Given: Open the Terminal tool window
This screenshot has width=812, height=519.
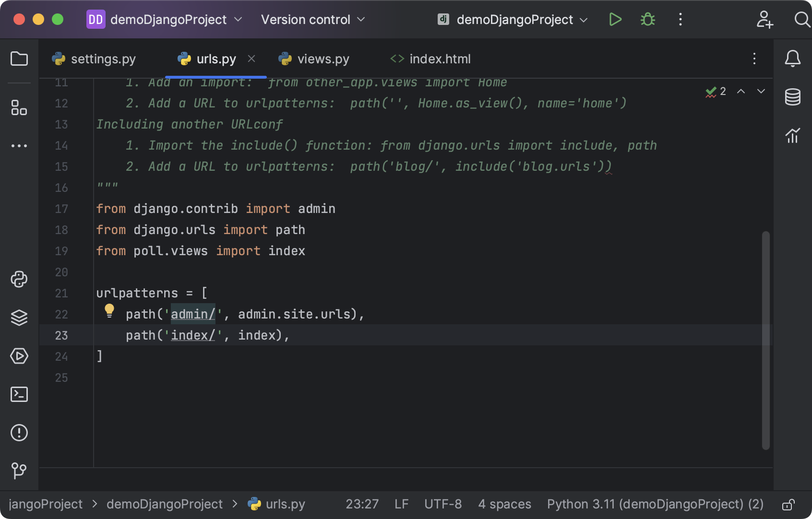Looking at the screenshot, I should (x=19, y=394).
